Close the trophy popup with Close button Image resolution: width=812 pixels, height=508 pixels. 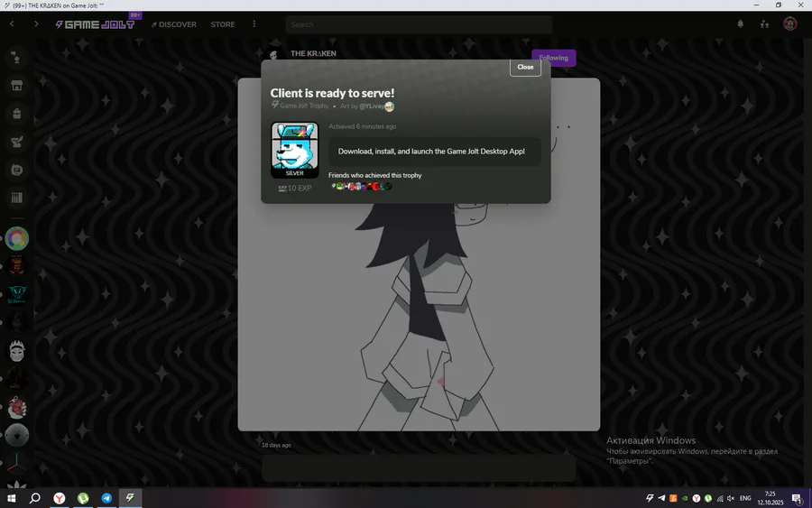(525, 67)
